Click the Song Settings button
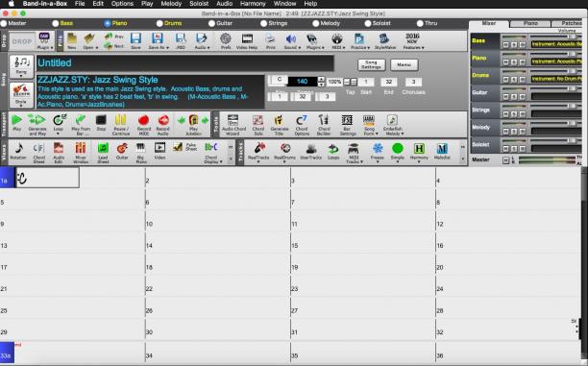 371,64
